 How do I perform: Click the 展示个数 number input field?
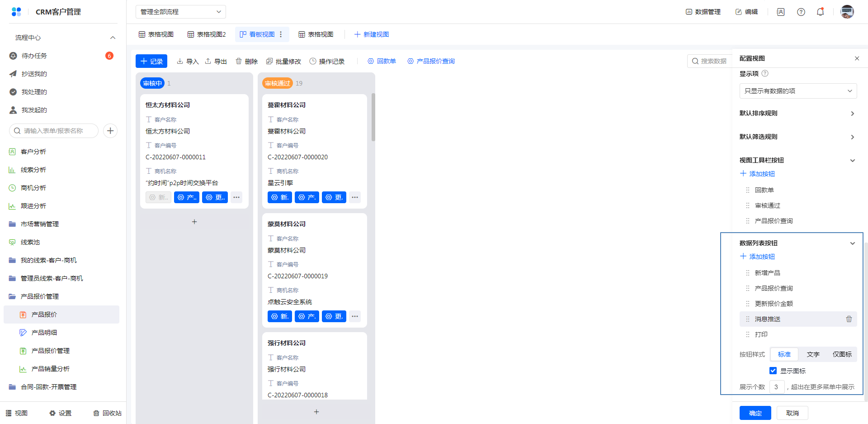point(776,387)
